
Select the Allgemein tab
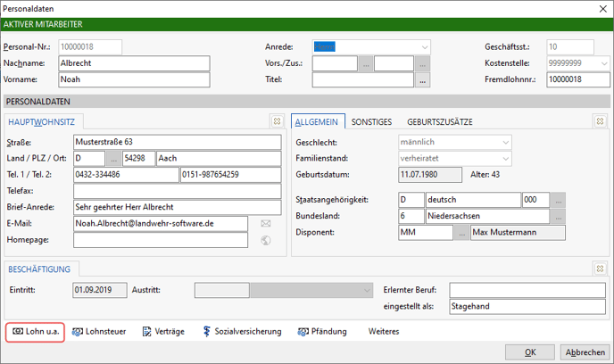318,121
